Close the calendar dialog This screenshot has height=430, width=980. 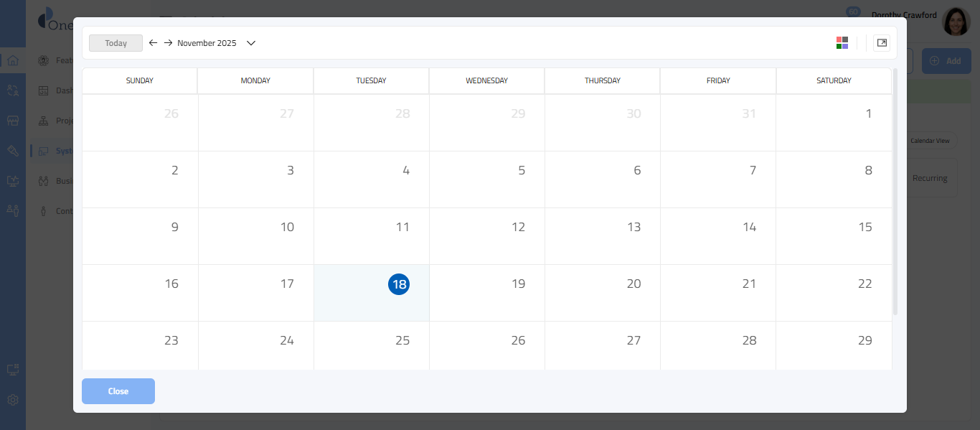pos(118,391)
